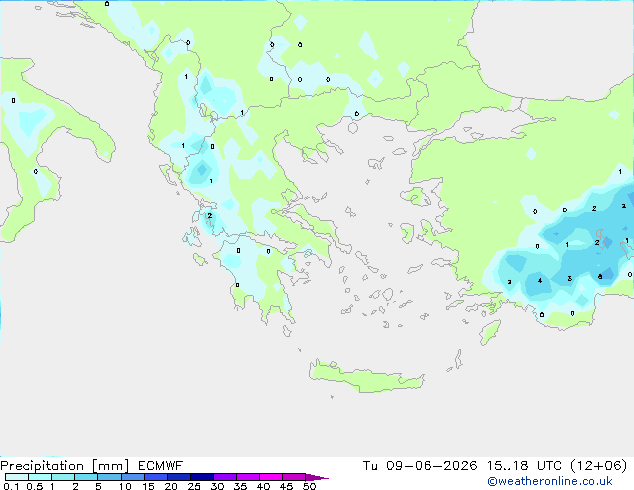Click the 40 mm magenta legend swatch

271,477
